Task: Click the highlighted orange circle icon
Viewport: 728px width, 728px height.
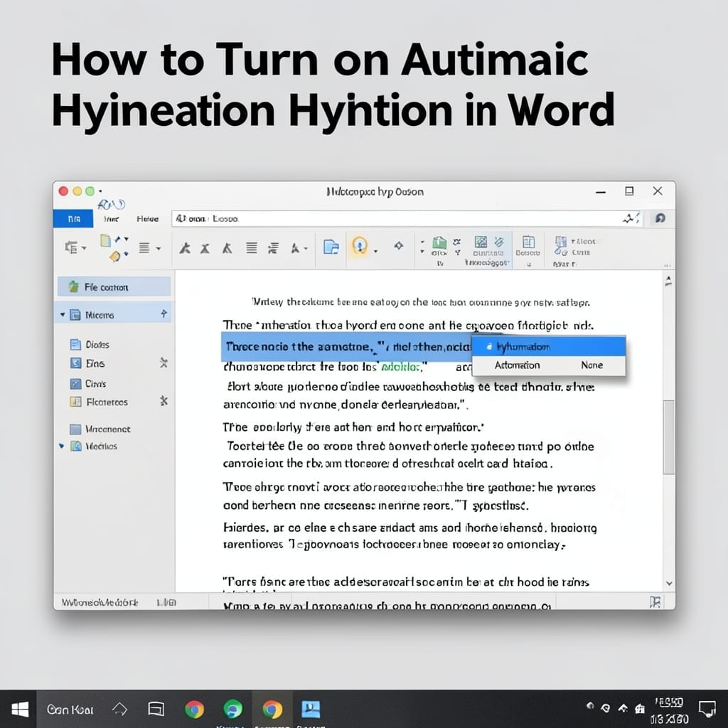Action: 360,245
